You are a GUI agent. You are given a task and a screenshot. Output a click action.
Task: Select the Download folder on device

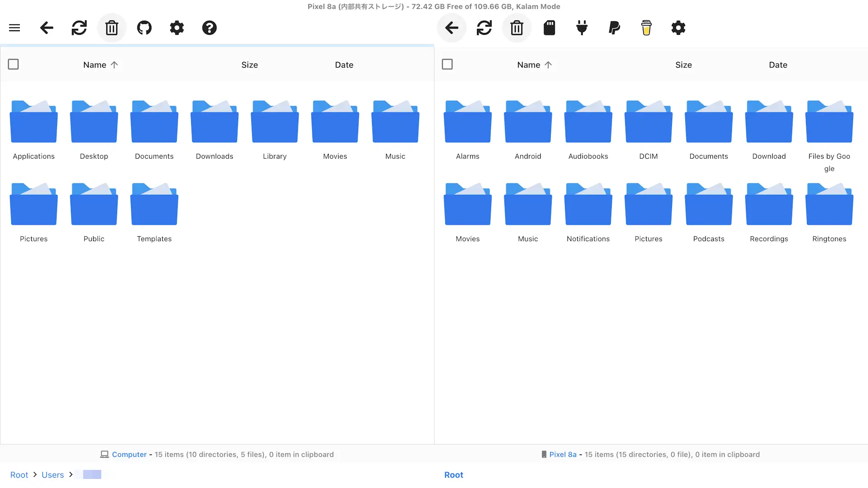[x=769, y=130]
